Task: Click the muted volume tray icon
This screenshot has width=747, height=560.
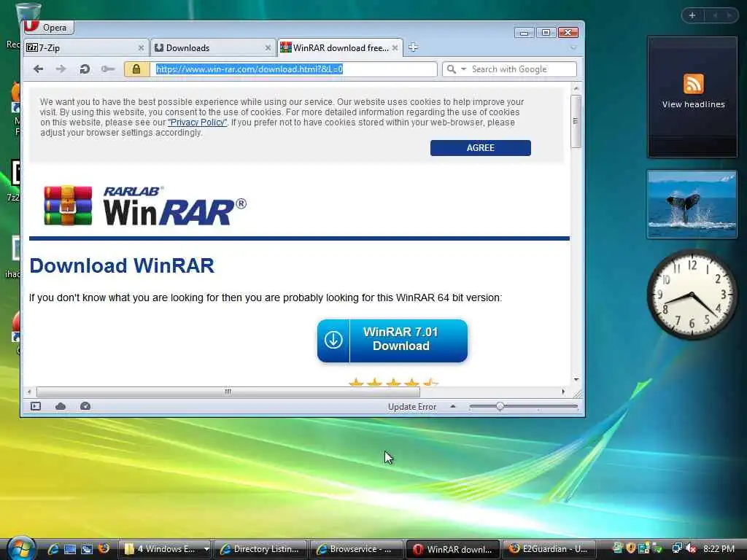Action: pos(692,548)
